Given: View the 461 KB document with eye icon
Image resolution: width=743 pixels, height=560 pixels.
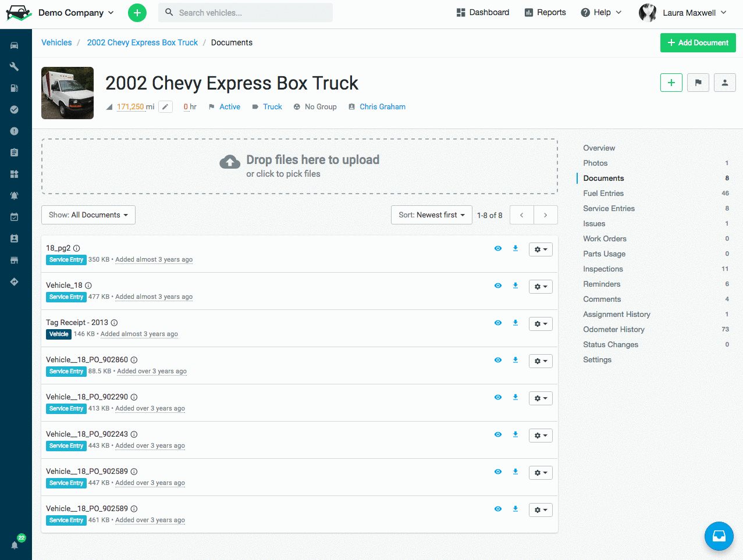Looking at the screenshot, I should [x=498, y=509].
